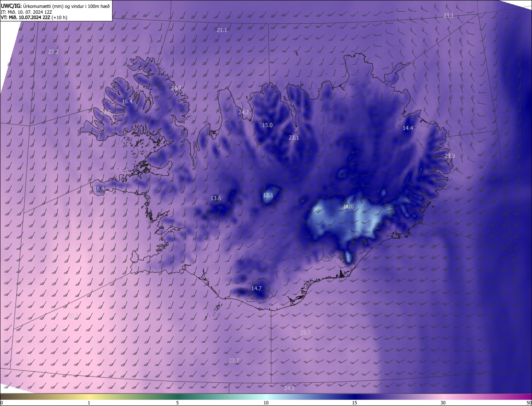Select the 15.0 value label
The image size is (532, 406).
[x=267, y=125]
